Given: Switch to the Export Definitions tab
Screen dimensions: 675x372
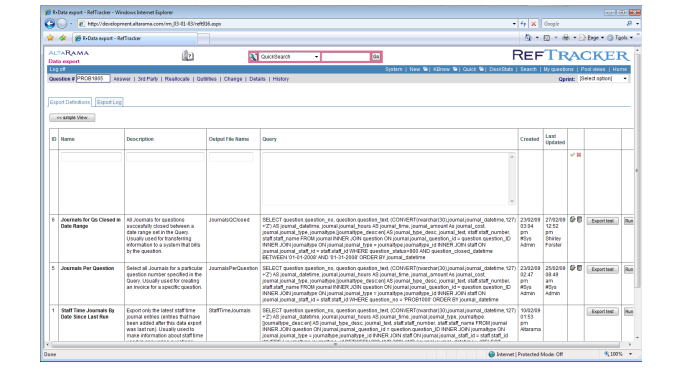Looking at the screenshot, I should tap(70, 102).
